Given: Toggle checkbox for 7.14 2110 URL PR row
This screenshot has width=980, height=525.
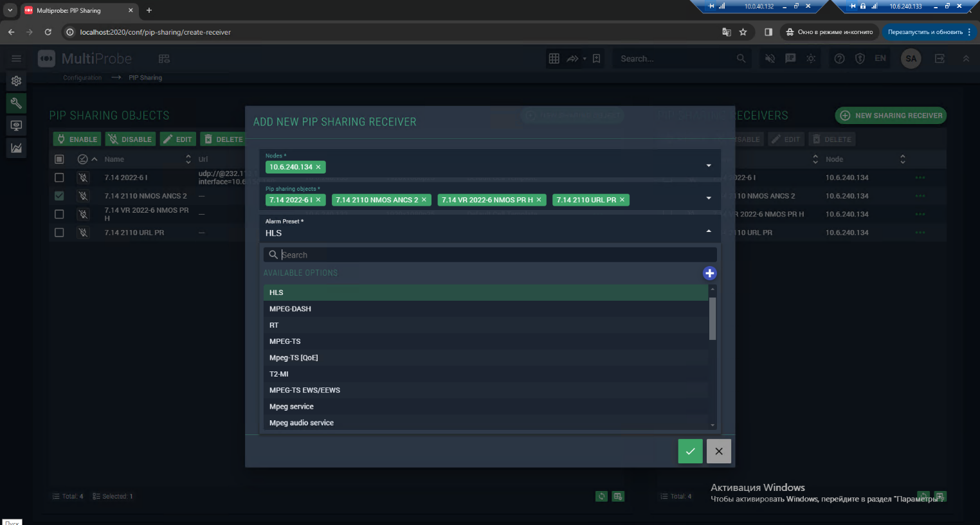Looking at the screenshot, I should [59, 233].
